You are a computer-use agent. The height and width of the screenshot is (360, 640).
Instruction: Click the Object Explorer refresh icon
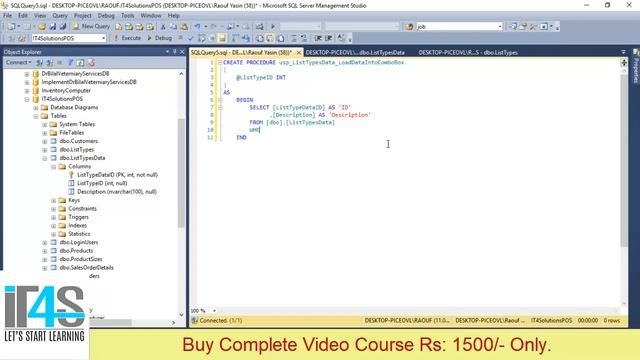pos(80,62)
